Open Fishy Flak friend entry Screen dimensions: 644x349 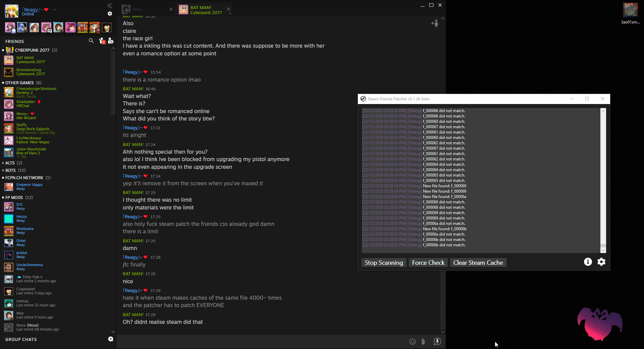(x=57, y=279)
